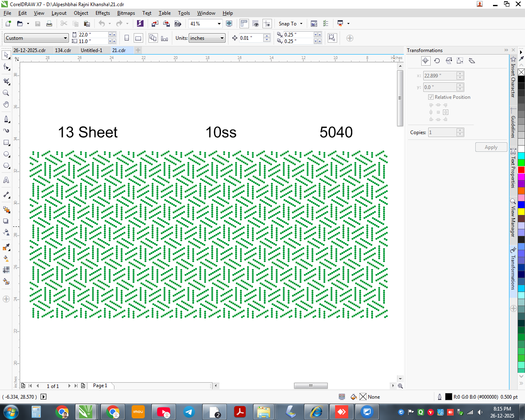525x420 pixels.
Task: Select the Rectangle tool
Action: tap(6, 143)
